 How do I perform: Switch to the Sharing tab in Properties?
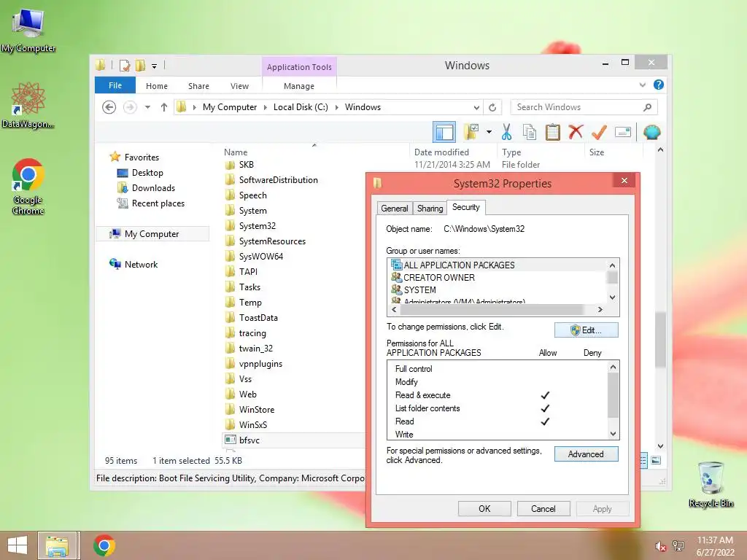(x=430, y=208)
